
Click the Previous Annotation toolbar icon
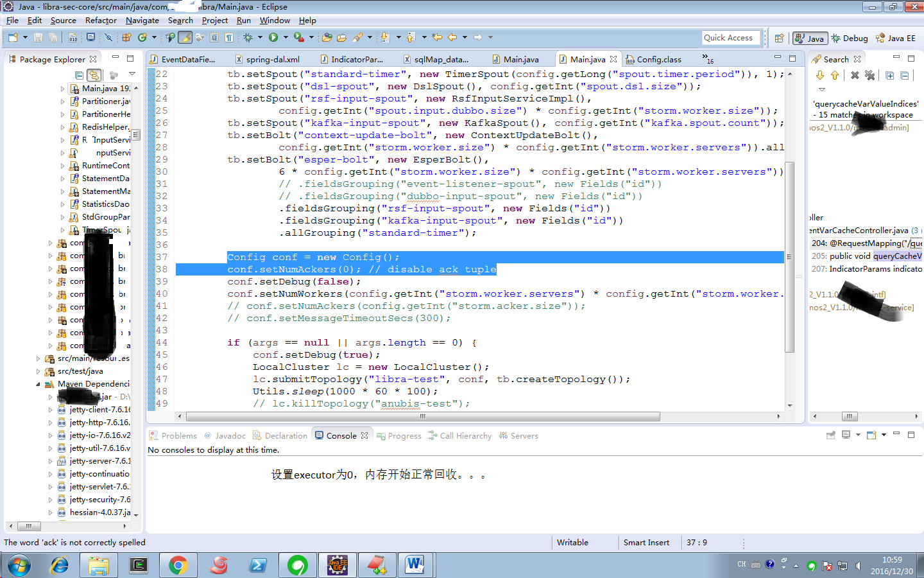point(411,38)
